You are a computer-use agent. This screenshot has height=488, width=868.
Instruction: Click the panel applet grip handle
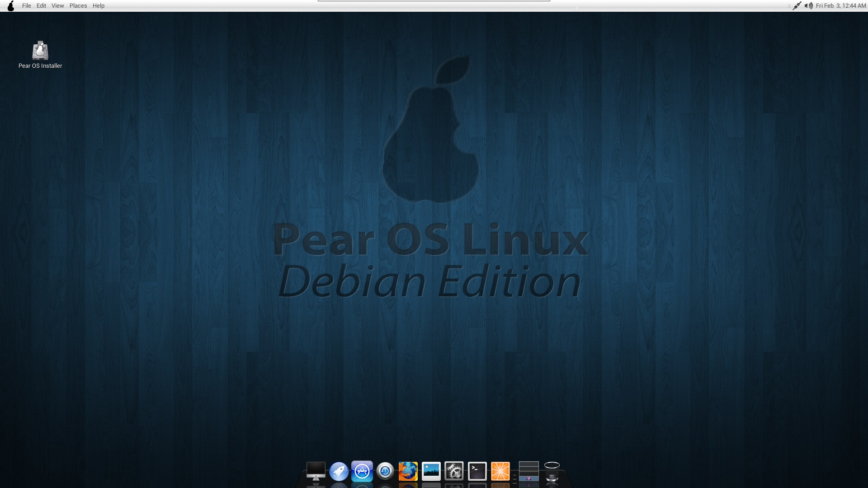(x=789, y=6)
